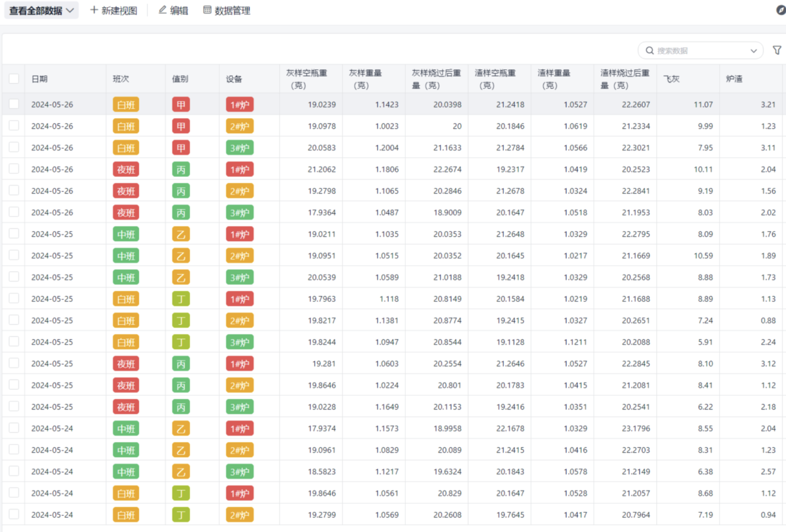
Task: Click the 编辑 menu item
Action: [179, 10]
